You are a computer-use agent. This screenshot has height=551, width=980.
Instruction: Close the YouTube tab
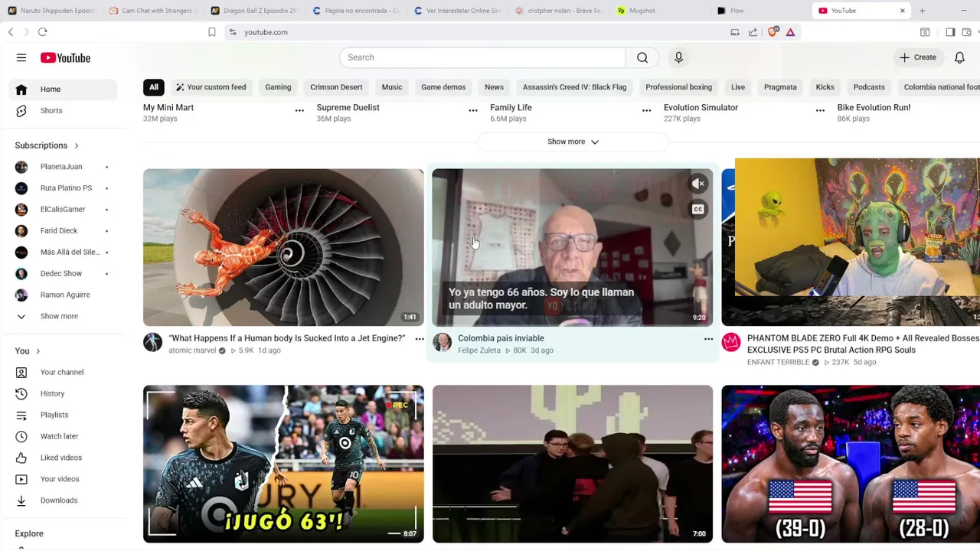pos(902,11)
